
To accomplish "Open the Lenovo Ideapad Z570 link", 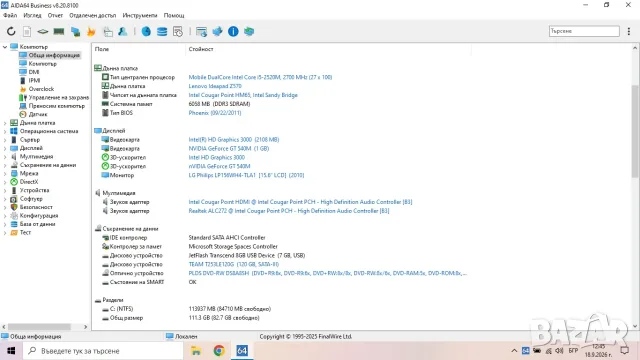I will [x=215, y=86].
